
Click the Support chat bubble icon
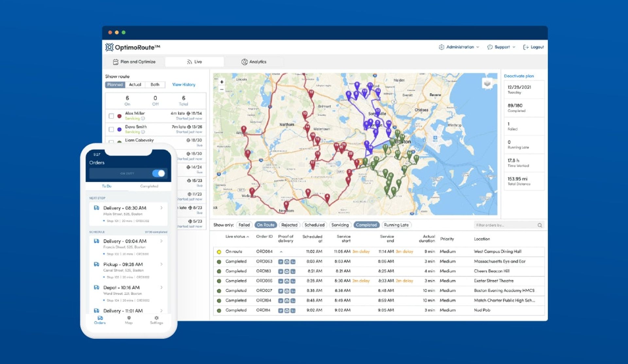click(x=490, y=47)
